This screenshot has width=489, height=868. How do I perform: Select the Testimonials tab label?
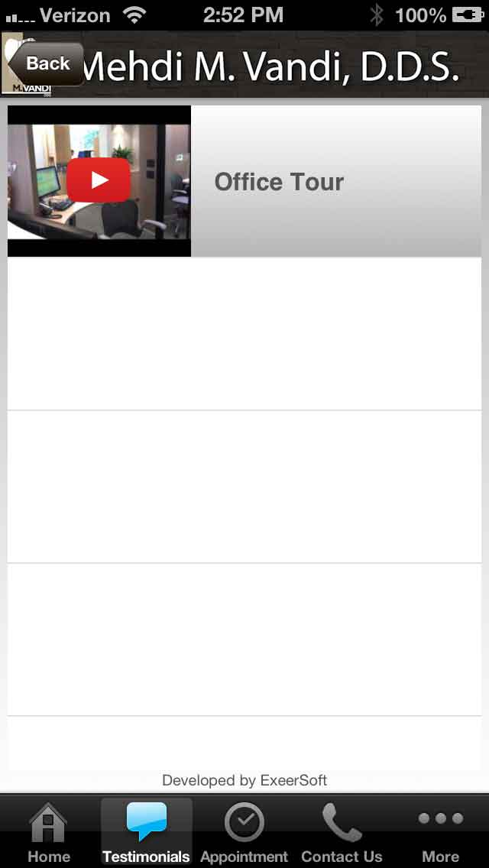click(146, 857)
